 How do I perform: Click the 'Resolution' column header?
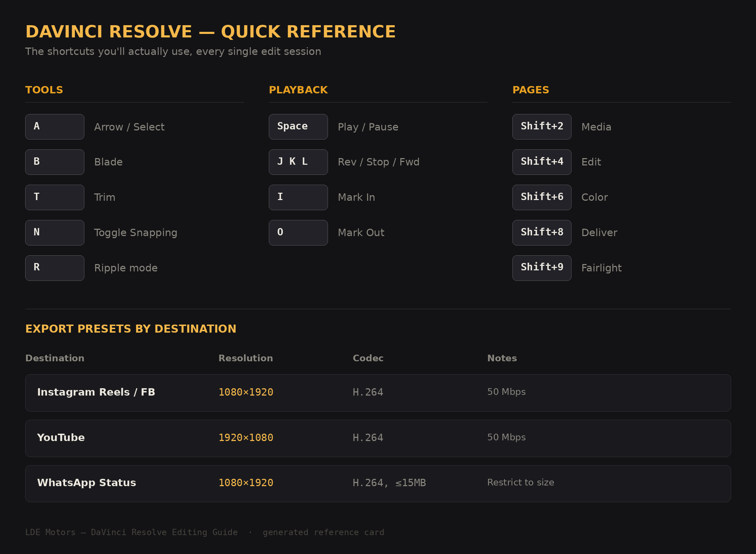tap(246, 358)
